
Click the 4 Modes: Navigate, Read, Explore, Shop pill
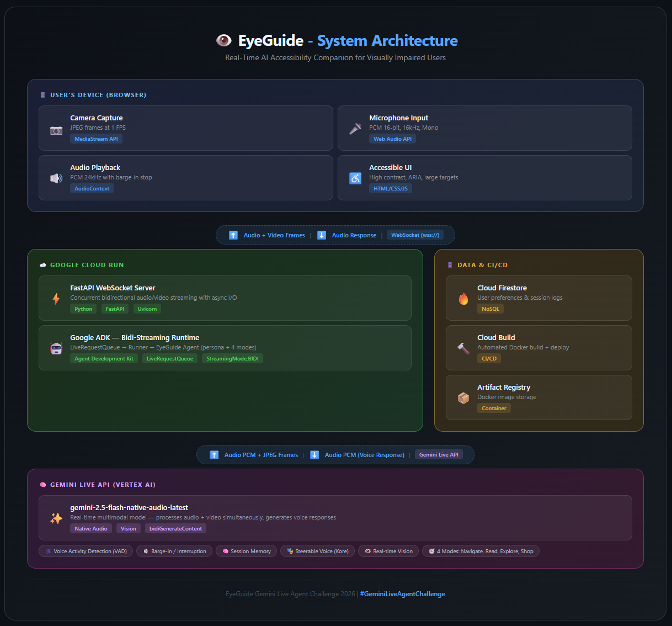click(481, 551)
